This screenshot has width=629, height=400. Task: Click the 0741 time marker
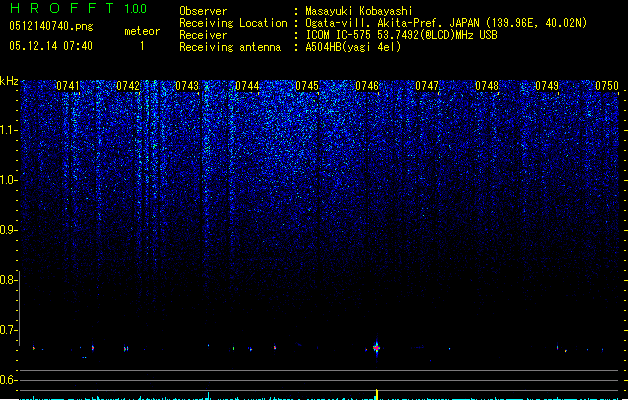pyautogui.click(x=68, y=86)
